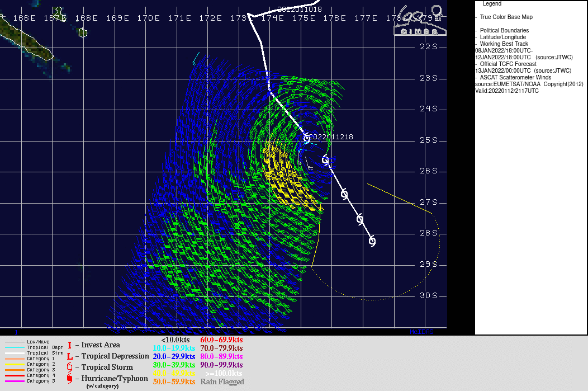
Task: Click the Tropical Depression 'L' symbol
Action: pos(69,356)
